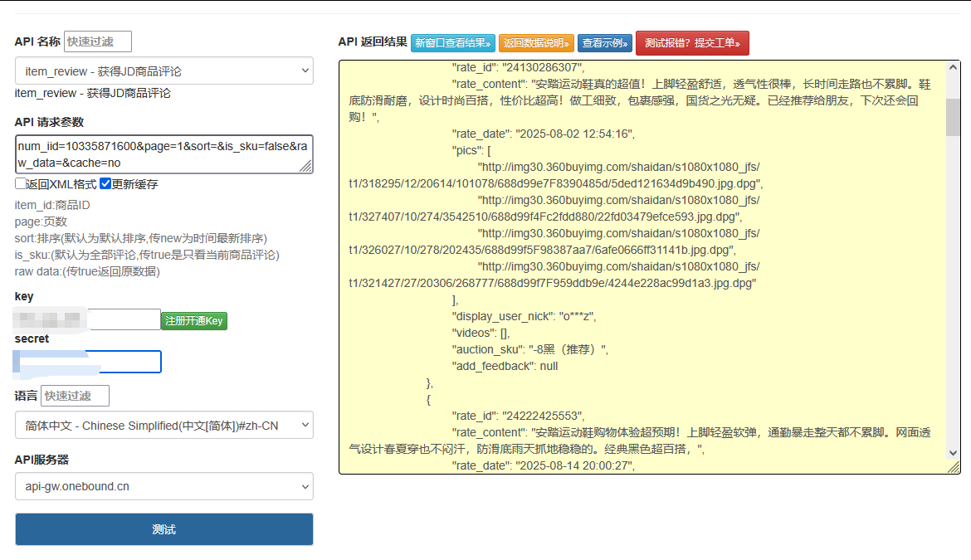Open the api-gw.onebound.cn server dropdown
The height and width of the screenshot is (560, 971).
click(x=163, y=485)
